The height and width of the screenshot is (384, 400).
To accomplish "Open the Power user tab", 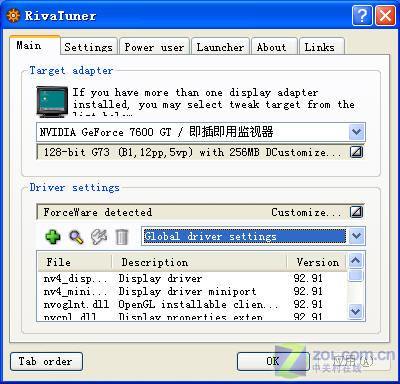I will [x=154, y=47].
